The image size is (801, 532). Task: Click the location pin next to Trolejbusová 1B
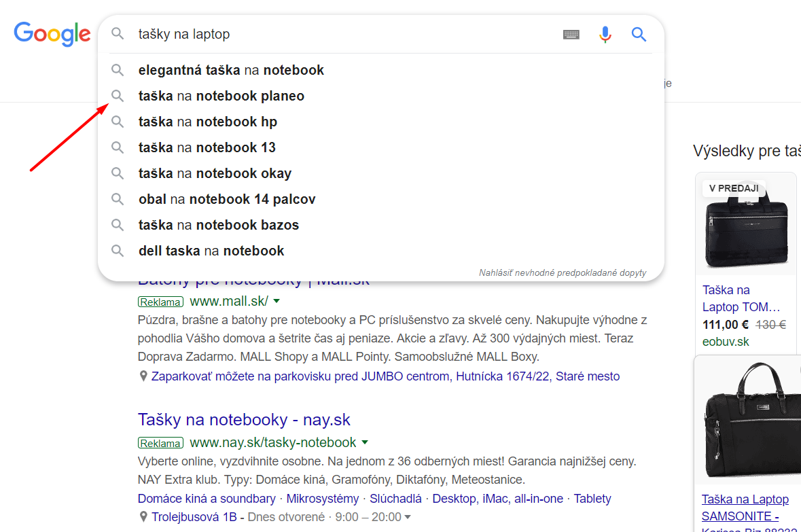click(x=143, y=516)
